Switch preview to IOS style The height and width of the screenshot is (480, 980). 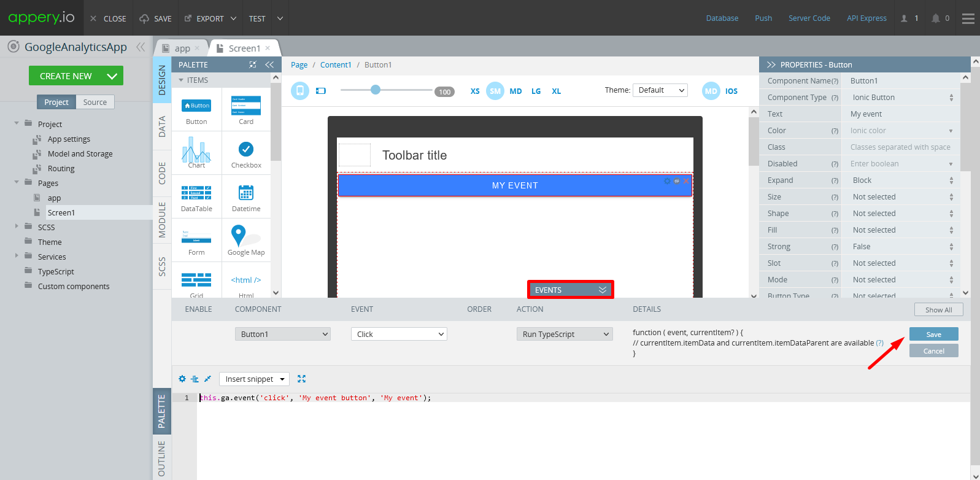coord(731,91)
